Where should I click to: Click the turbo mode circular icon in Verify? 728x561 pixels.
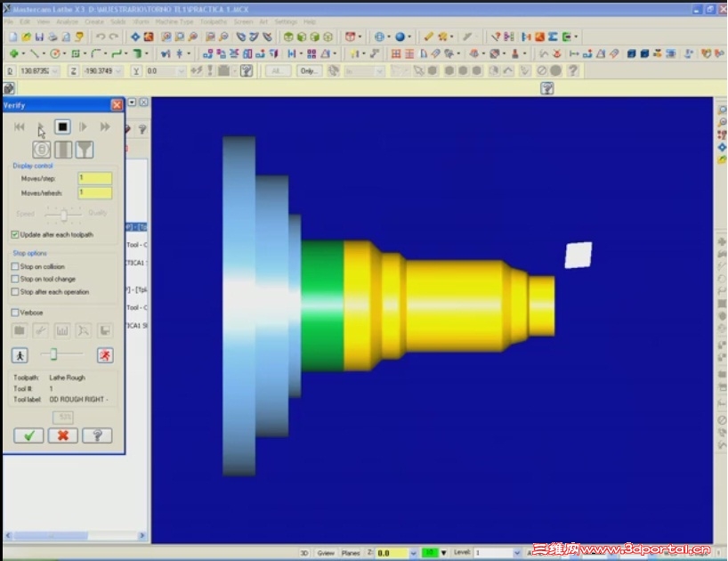pos(41,150)
